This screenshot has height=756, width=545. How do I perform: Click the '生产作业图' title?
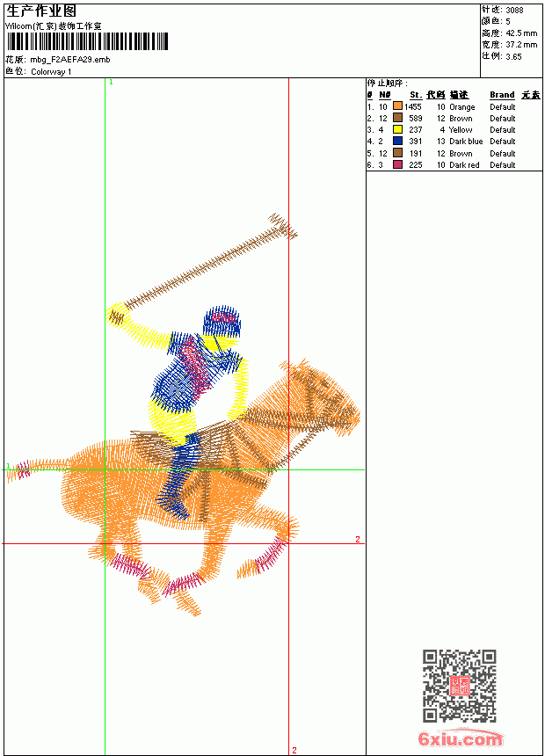pyautogui.click(x=41, y=11)
